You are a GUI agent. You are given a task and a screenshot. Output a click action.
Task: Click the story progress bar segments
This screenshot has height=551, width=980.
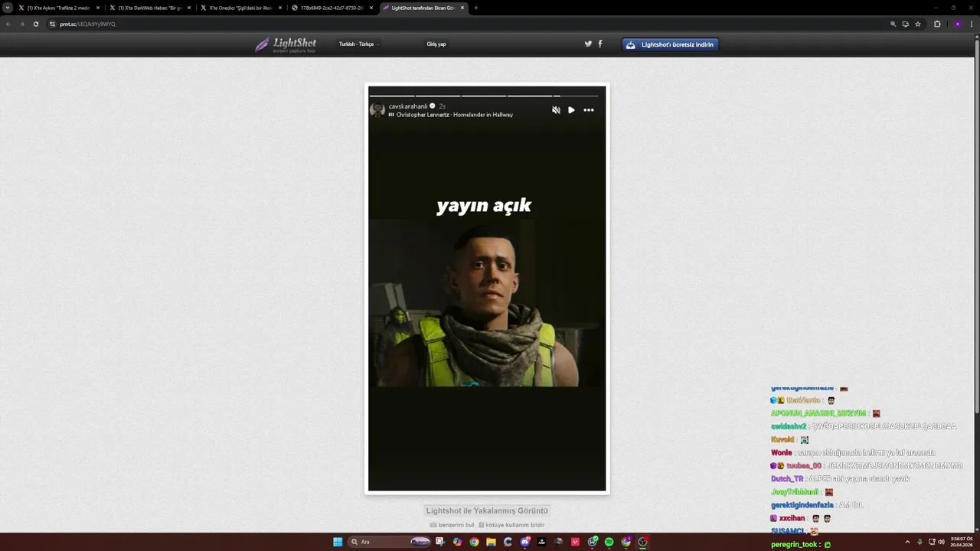click(484, 96)
